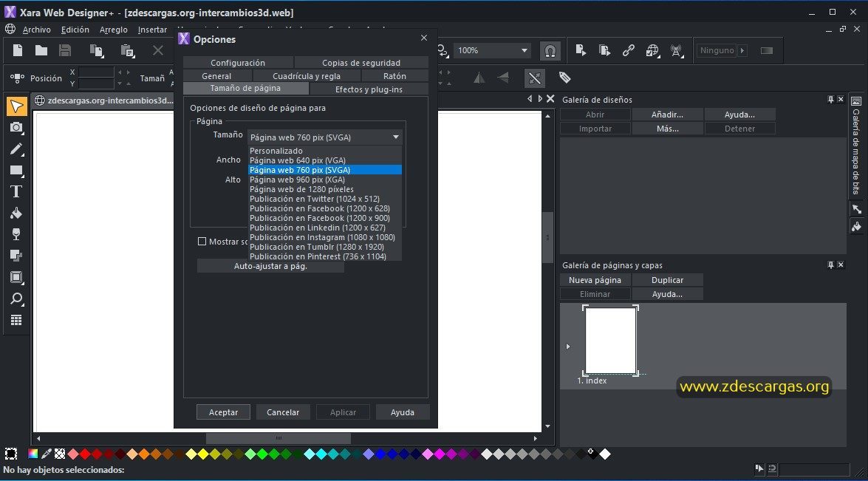Screen dimensions: 868x481
Task: Select the zdescargas.org-intercambios3d document tab
Action: coord(104,100)
